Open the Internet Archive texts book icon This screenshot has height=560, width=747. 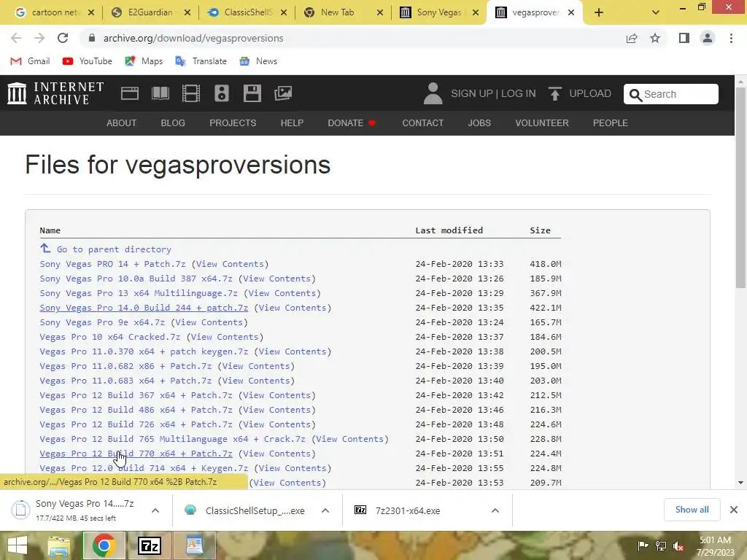[160, 93]
